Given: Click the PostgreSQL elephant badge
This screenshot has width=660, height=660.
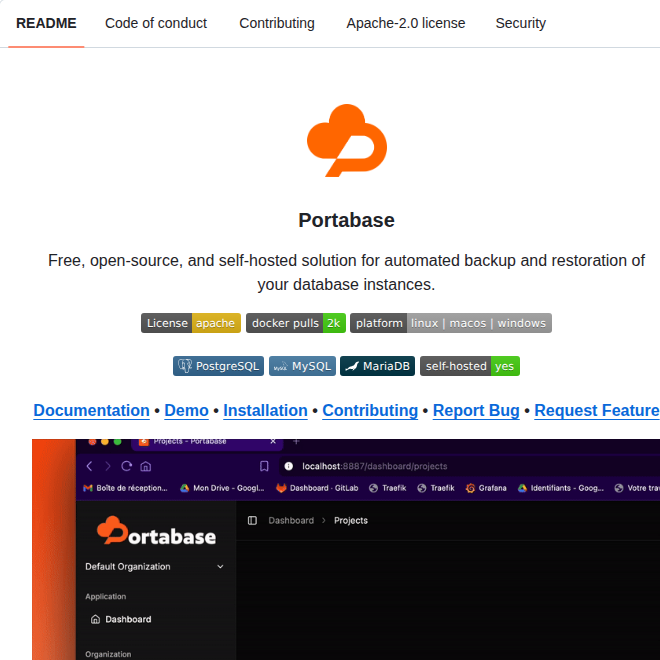Looking at the screenshot, I should 218,366.
